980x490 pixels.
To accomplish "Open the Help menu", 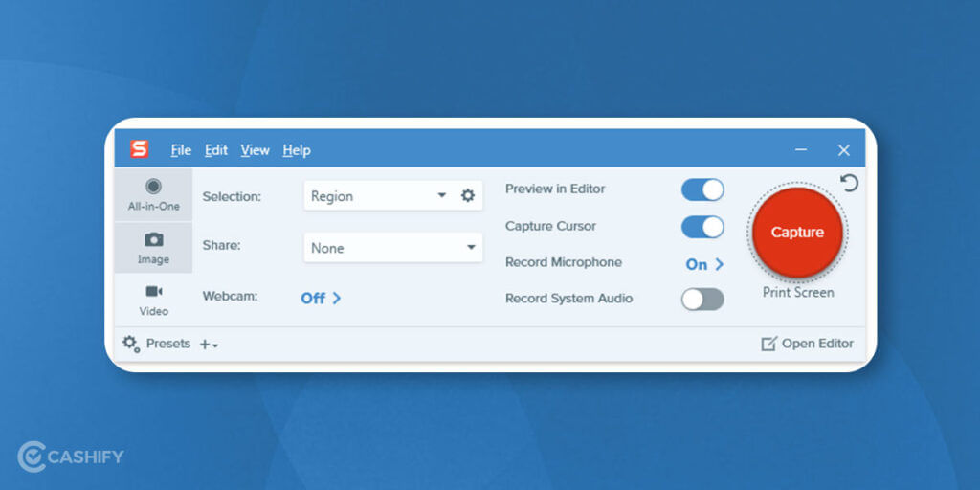I will [x=297, y=150].
